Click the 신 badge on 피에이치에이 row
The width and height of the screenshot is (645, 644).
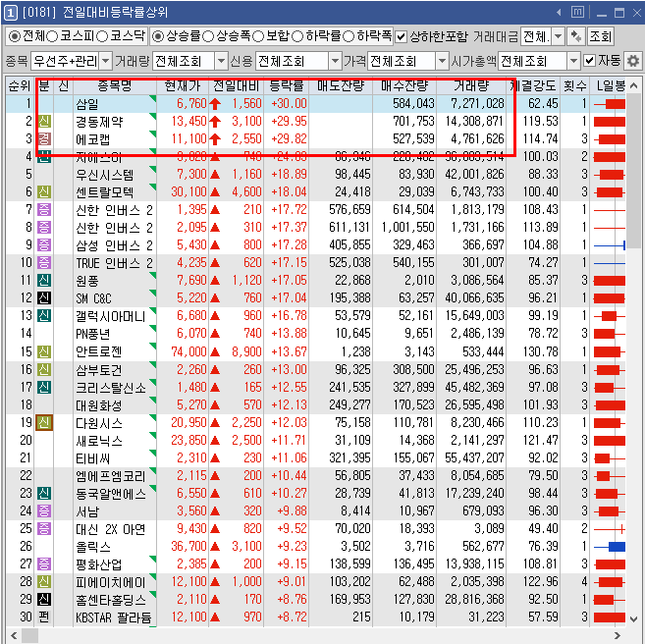click(x=44, y=581)
